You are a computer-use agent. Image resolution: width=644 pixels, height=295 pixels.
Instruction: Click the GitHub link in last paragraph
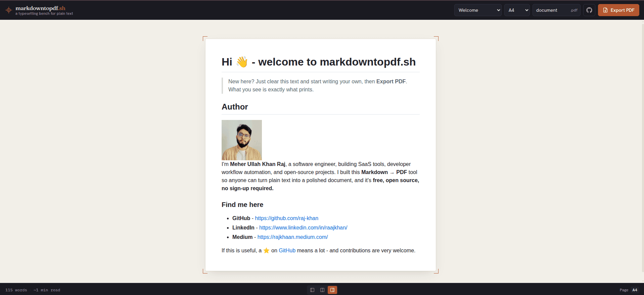(x=287, y=251)
